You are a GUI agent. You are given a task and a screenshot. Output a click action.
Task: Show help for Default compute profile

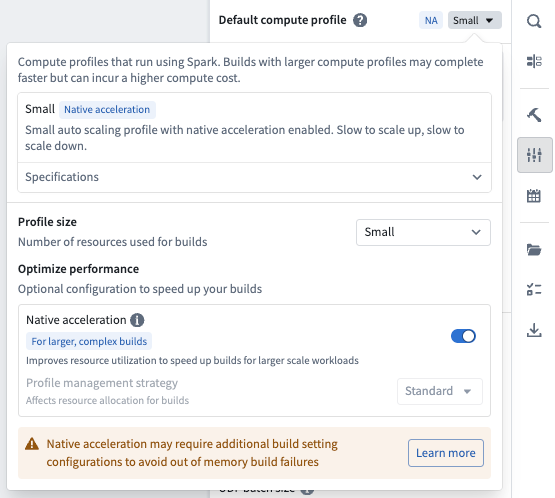coord(360,20)
